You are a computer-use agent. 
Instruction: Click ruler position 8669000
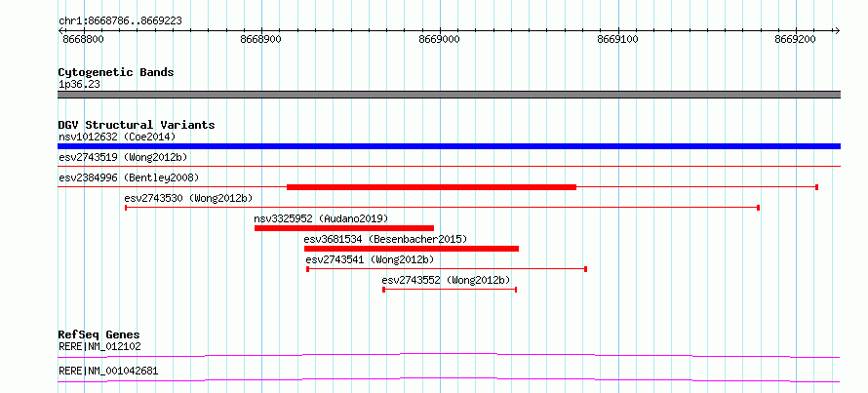tap(440, 39)
